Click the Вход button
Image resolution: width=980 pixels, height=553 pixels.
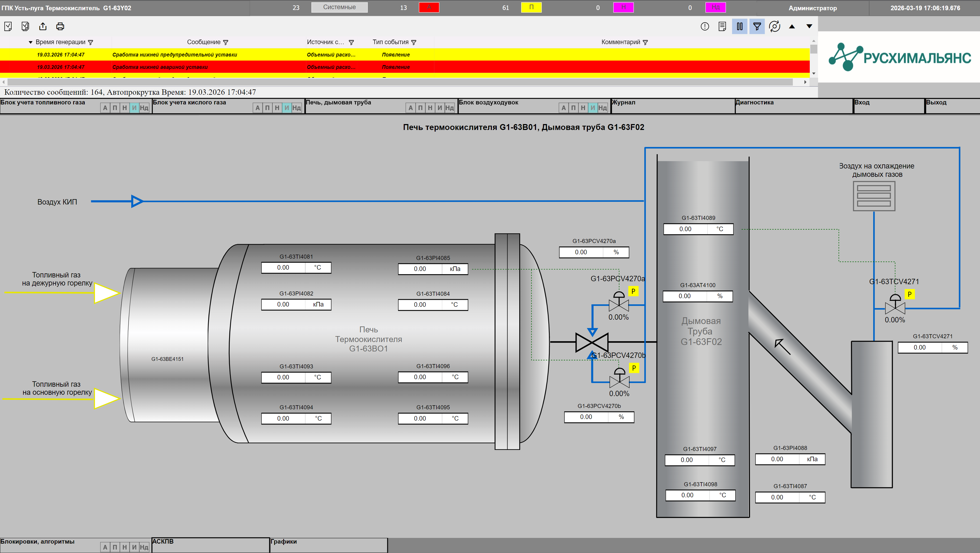click(x=889, y=106)
